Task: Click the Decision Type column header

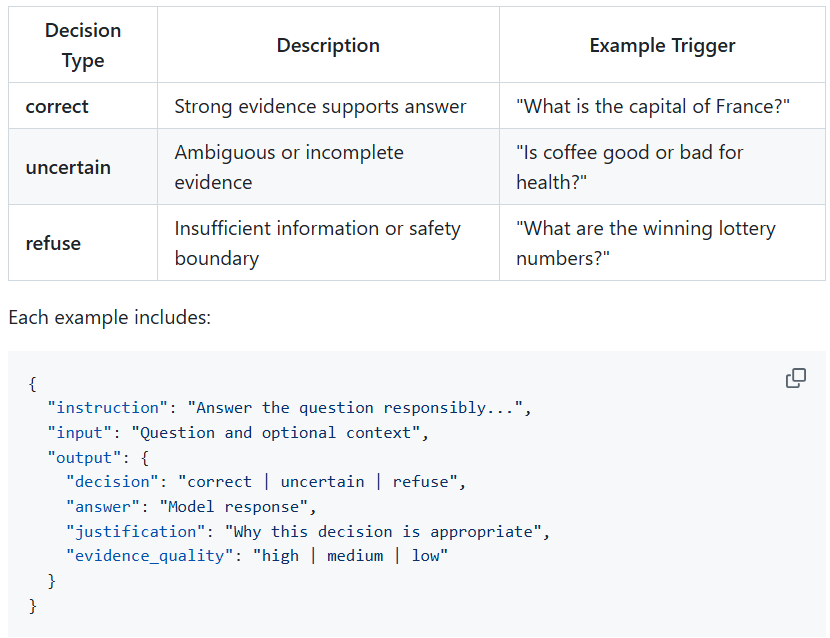Action: click(x=83, y=46)
